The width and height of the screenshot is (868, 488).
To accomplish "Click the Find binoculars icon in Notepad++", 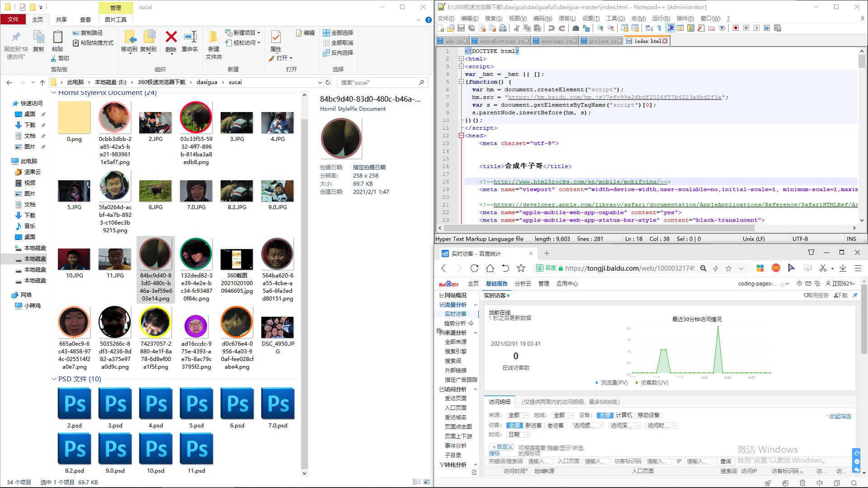I will tap(576, 28).
